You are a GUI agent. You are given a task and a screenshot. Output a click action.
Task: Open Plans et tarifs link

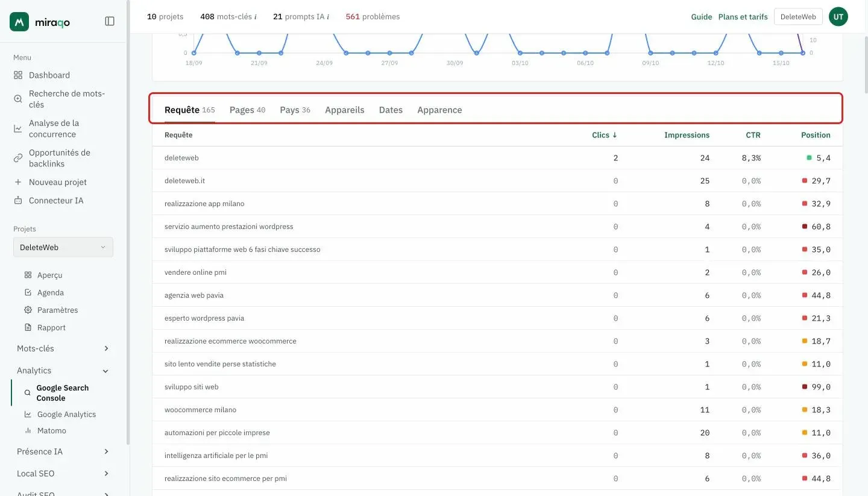(743, 17)
